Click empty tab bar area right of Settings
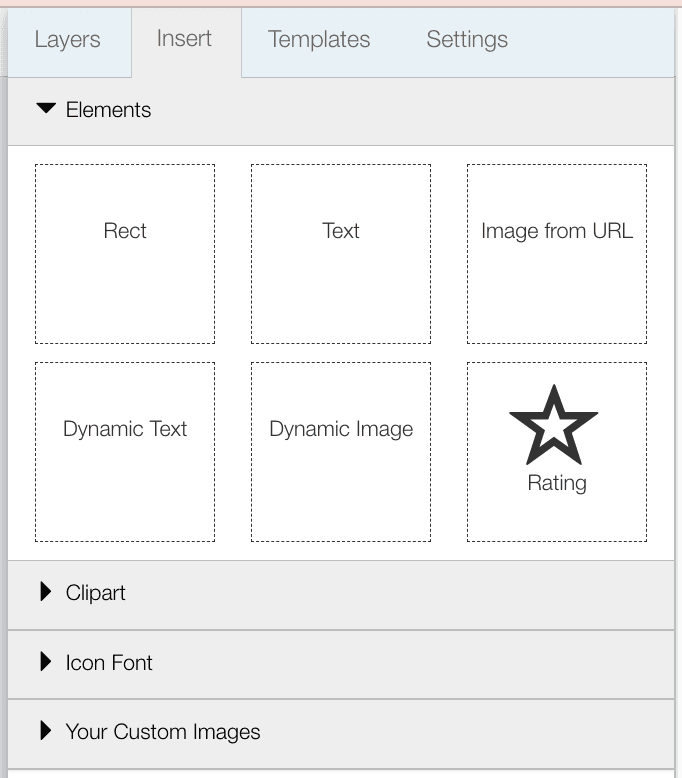The height and width of the screenshot is (778, 682). click(600, 42)
